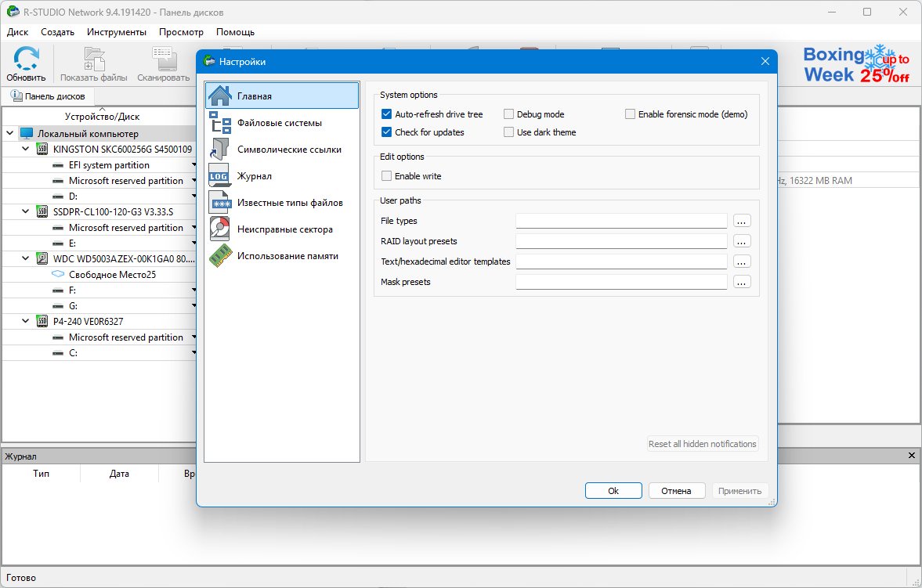Screen dimensions: 922x588
Task: Enable Debug mode checkbox
Action: 508,114
